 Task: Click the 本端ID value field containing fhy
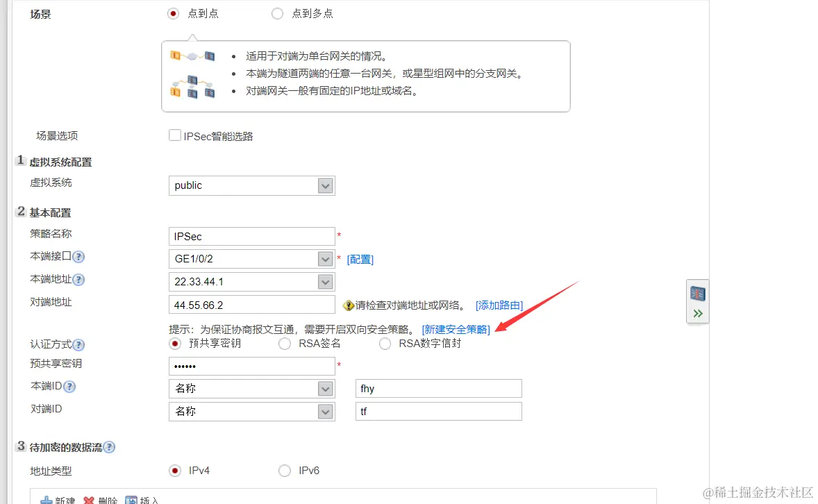click(438, 389)
